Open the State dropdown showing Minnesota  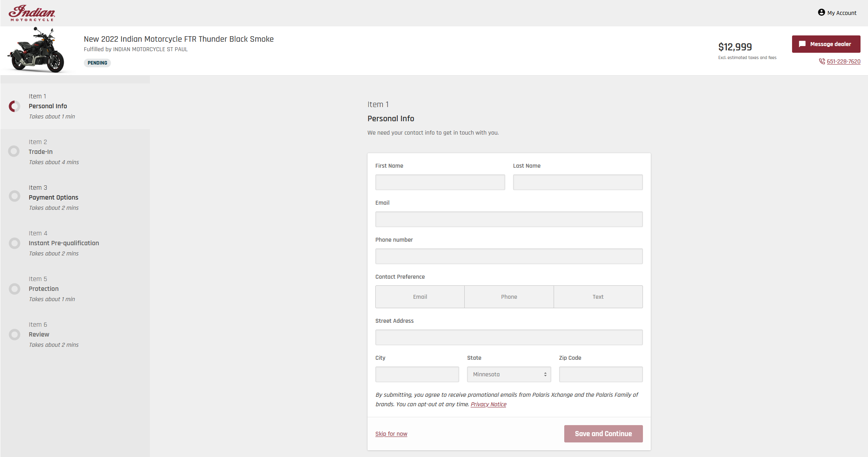click(509, 374)
